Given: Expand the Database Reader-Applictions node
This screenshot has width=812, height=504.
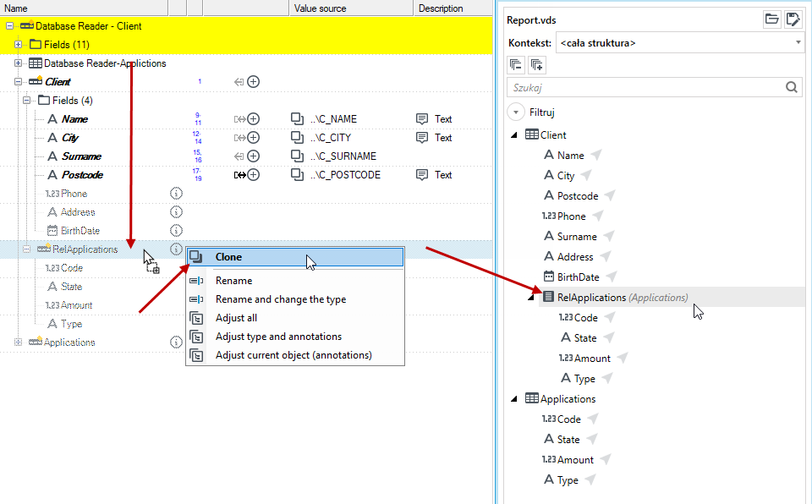Looking at the screenshot, I should (18, 63).
